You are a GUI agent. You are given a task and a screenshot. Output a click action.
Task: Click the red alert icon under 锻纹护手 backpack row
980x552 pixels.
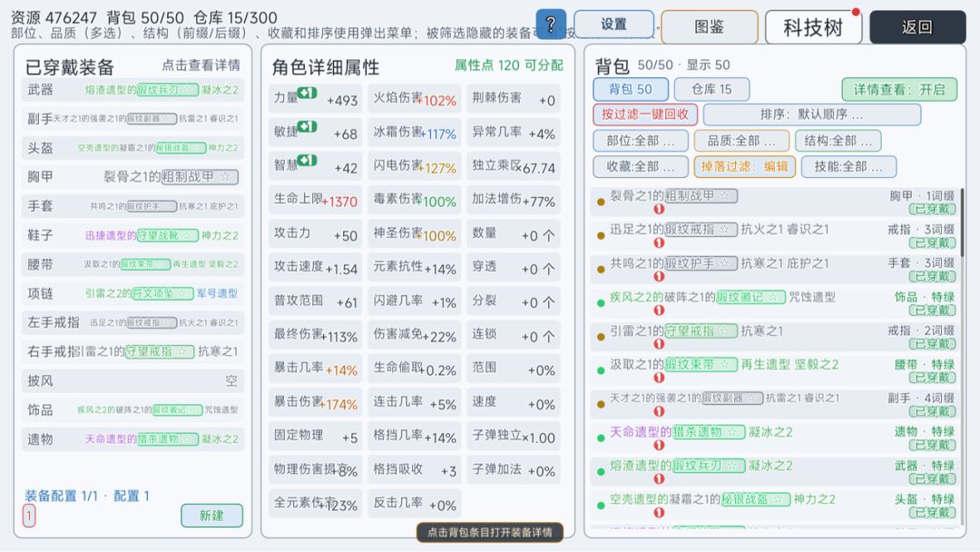pyautogui.click(x=659, y=276)
